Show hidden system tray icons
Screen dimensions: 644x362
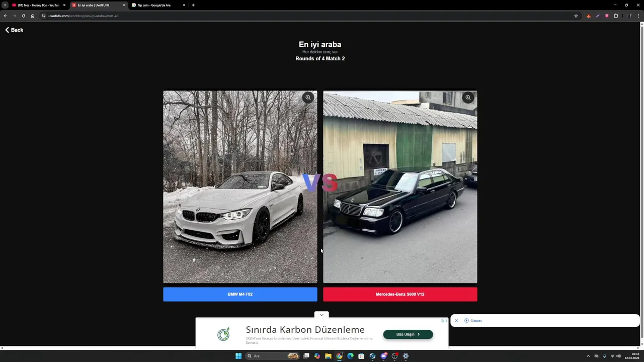click(588, 356)
